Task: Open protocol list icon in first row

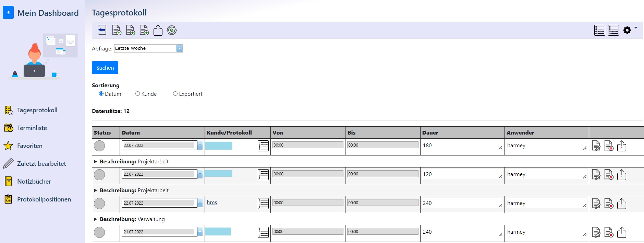Action: coord(263,146)
